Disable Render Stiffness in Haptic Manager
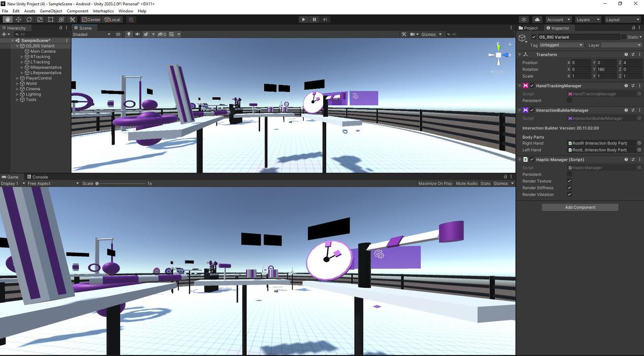The height and width of the screenshot is (356, 644). click(569, 187)
